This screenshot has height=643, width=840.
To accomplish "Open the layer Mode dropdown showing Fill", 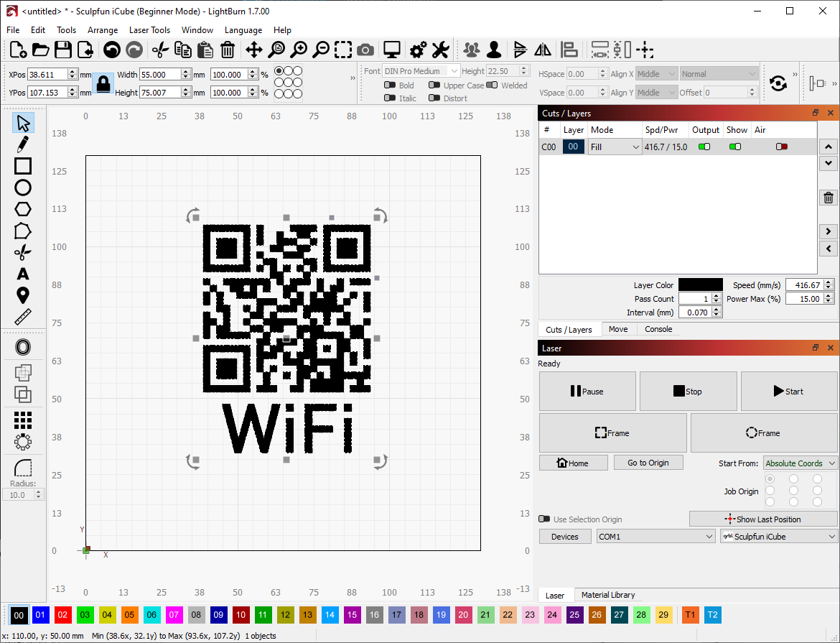I will click(x=615, y=147).
